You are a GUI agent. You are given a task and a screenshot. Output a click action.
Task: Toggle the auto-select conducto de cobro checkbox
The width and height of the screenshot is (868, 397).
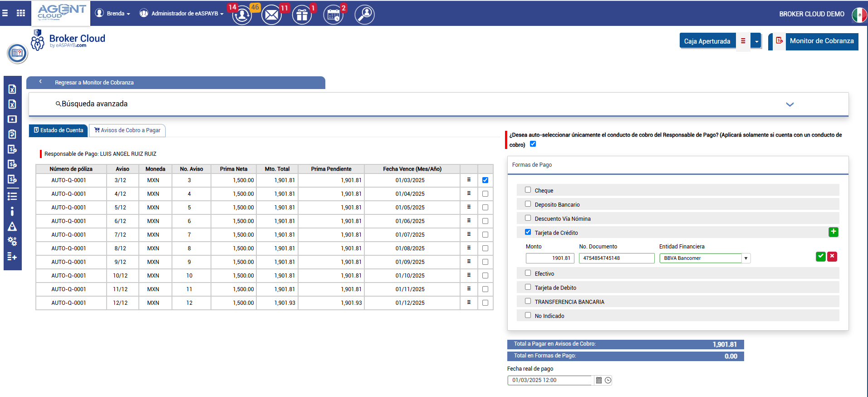(x=533, y=144)
